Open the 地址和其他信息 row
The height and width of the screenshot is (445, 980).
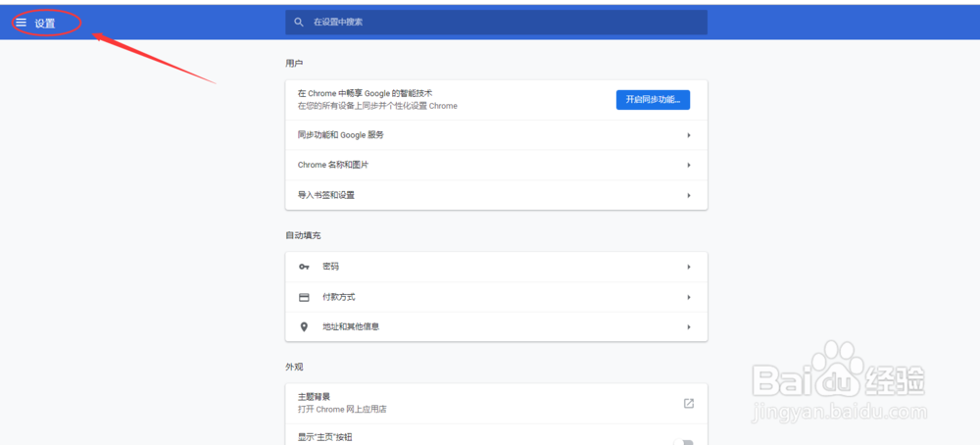click(x=496, y=326)
